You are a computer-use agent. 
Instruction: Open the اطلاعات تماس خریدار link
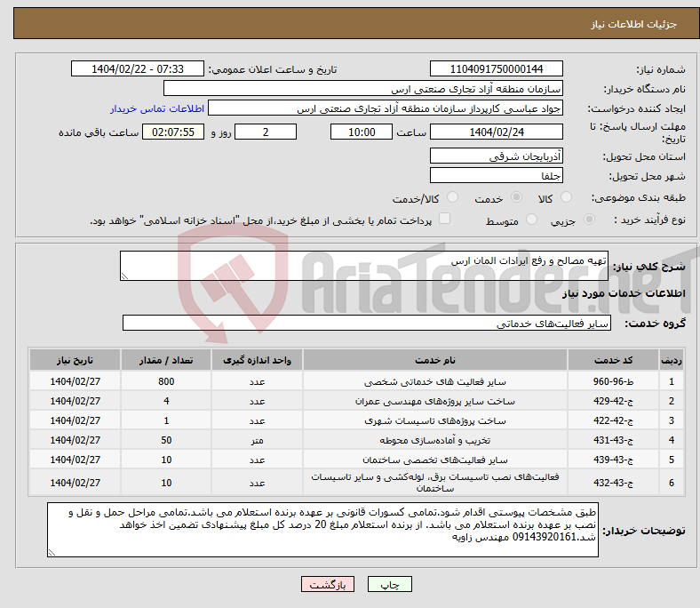157,108
